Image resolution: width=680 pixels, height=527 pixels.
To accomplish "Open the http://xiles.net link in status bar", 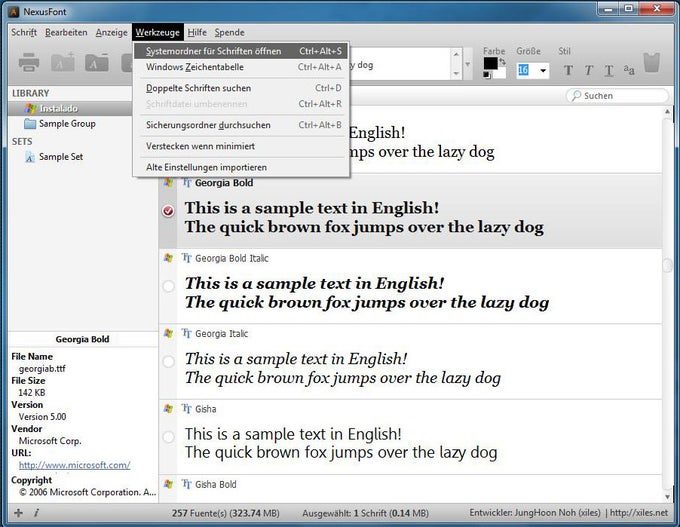I will click(639, 513).
